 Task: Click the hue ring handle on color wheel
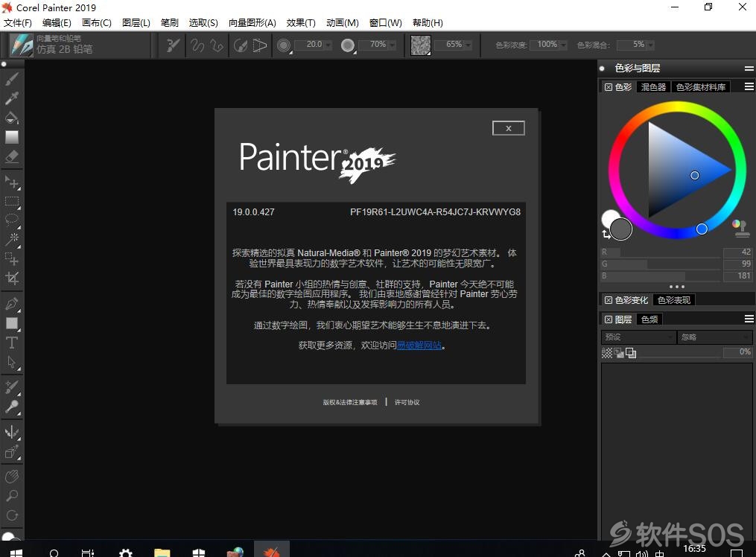coord(702,229)
